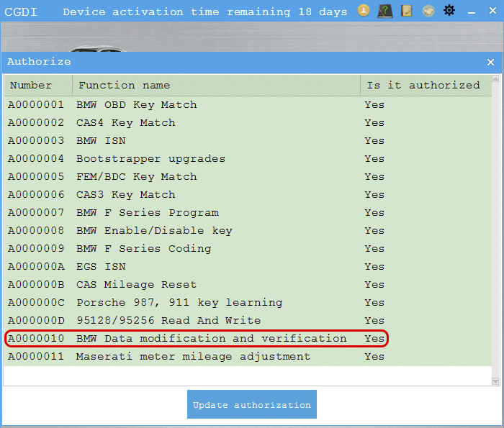504x428 pixels.
Task: Select the CAS4 Key Match function
Action: pos(126,123)
